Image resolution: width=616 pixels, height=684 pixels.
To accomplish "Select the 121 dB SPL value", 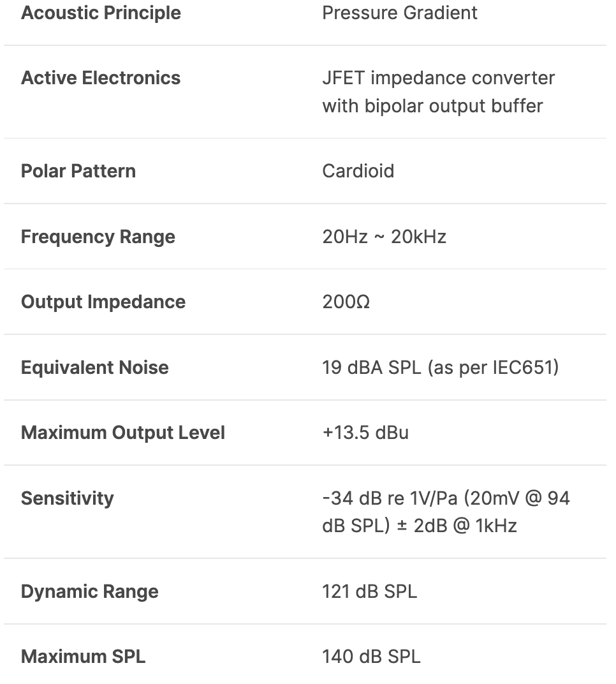I will coord(370,591).
